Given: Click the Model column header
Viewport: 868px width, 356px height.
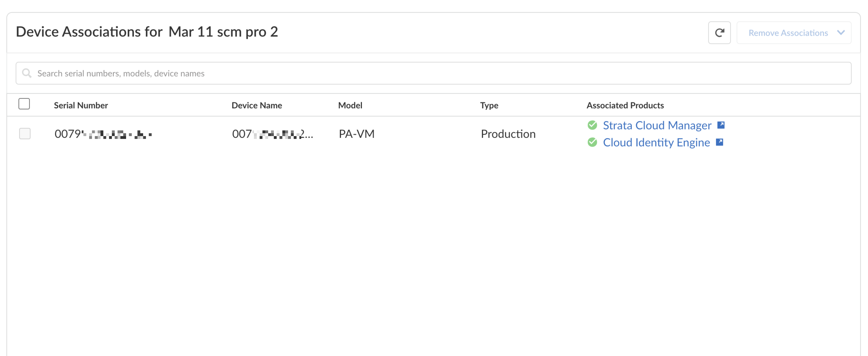Looking at the screenshot, I should pos(350,105).
